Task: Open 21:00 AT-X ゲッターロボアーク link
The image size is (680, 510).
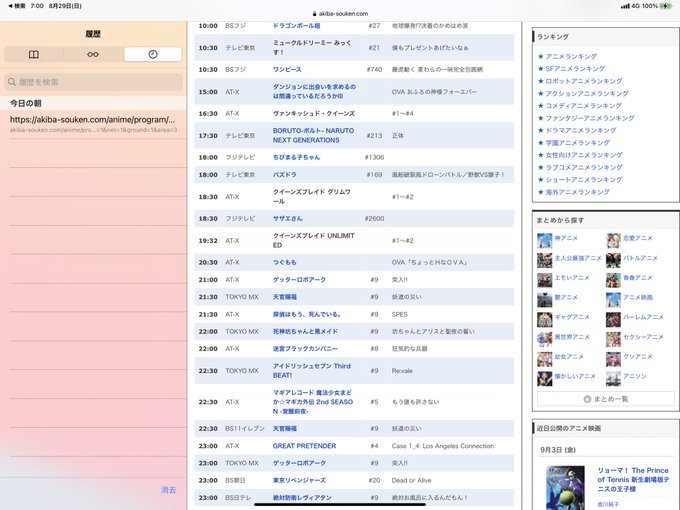Action: pyautogui.click(x=299, y=280)
